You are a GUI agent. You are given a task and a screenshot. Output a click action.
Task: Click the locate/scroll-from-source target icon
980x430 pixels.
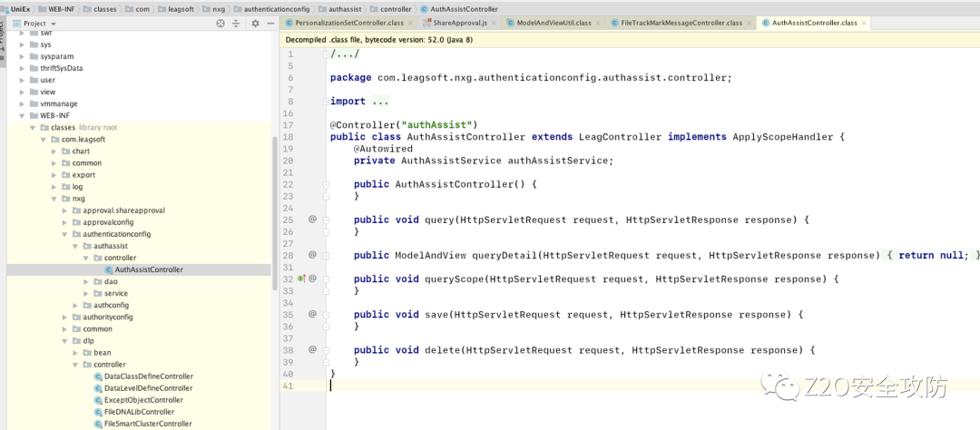tap(220, 23)
